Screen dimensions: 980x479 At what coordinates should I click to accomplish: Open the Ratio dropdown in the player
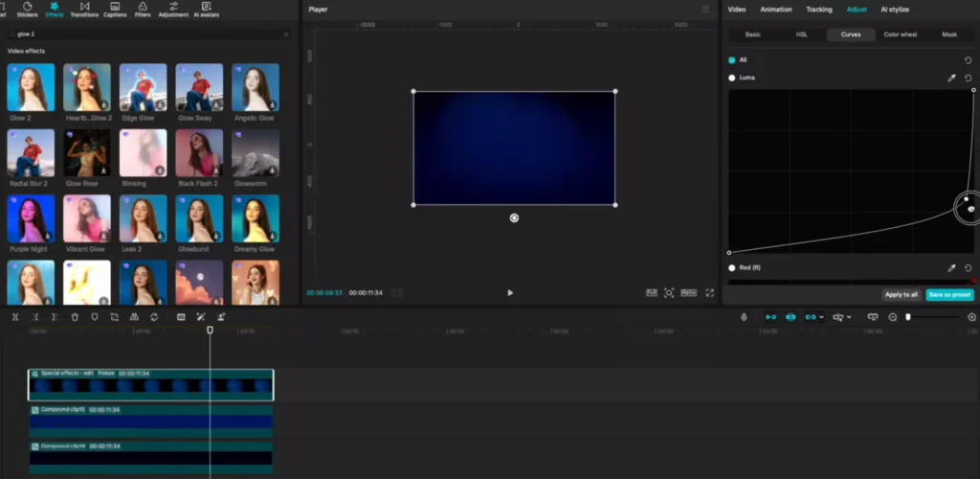pyautogui.click(x=688, y=292)
